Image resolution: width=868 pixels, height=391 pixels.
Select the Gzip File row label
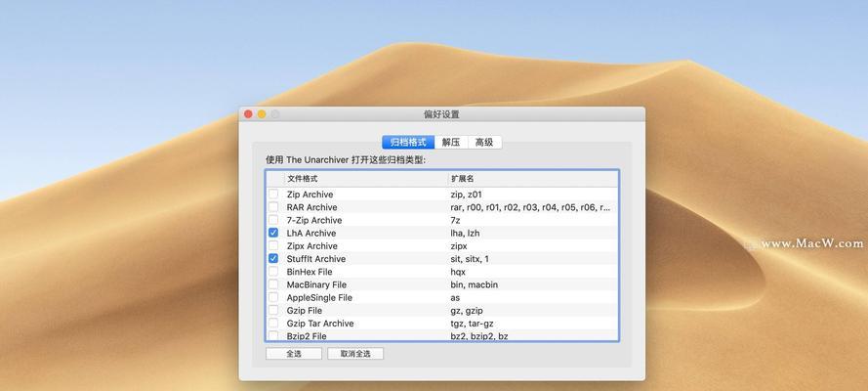click(304, 311)
